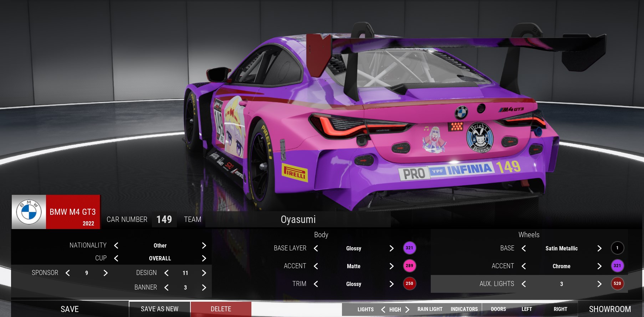The image size is (644, 317).
Task: Toggle the RAIN LIGHT
Action: click(430, 309)
